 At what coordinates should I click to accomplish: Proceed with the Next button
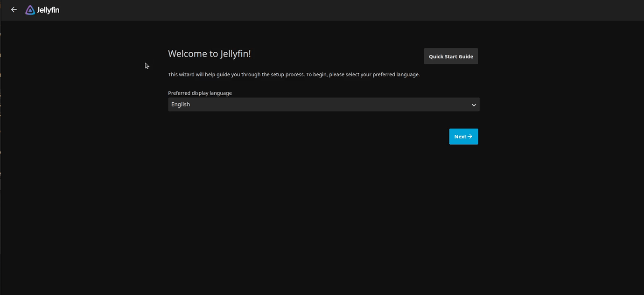point(463,137)
